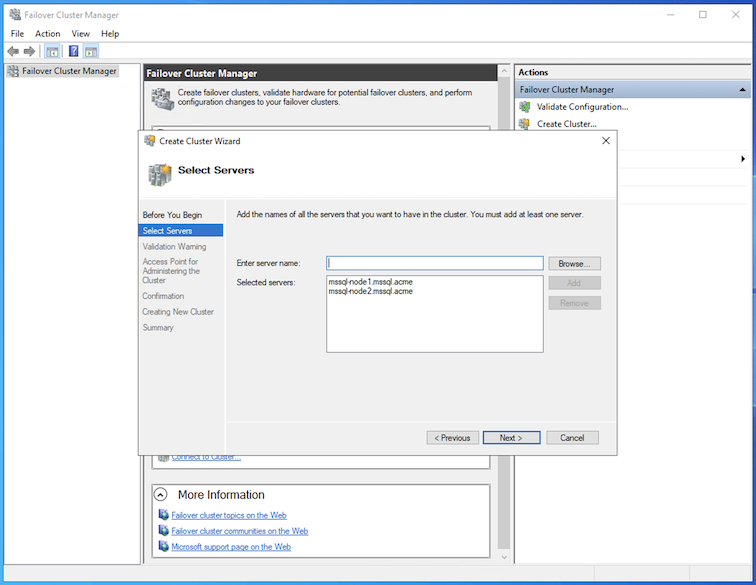The height and width of the screenshot is (585, 756).
Task: Click the < Previous button
Action: [452, 437]
